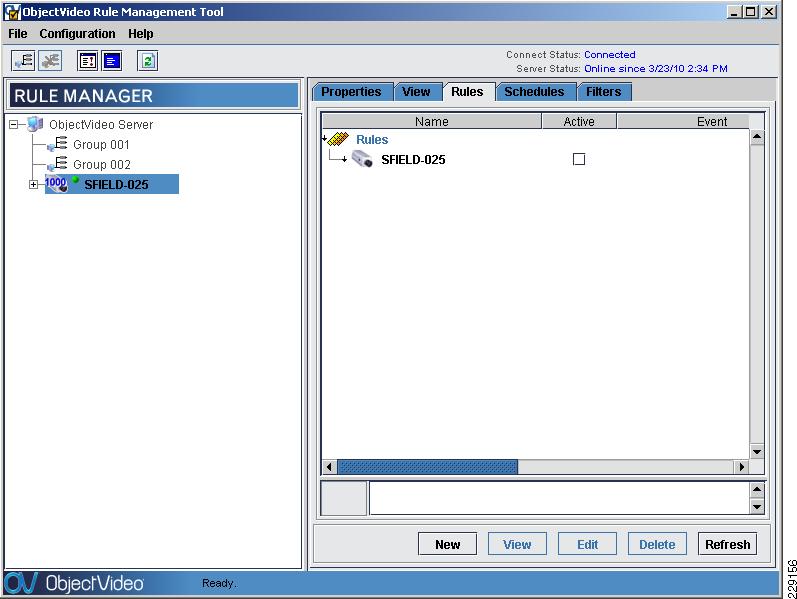Click the Name column header
The height and width of the screenshot is (599, 797).
(432, 122)
